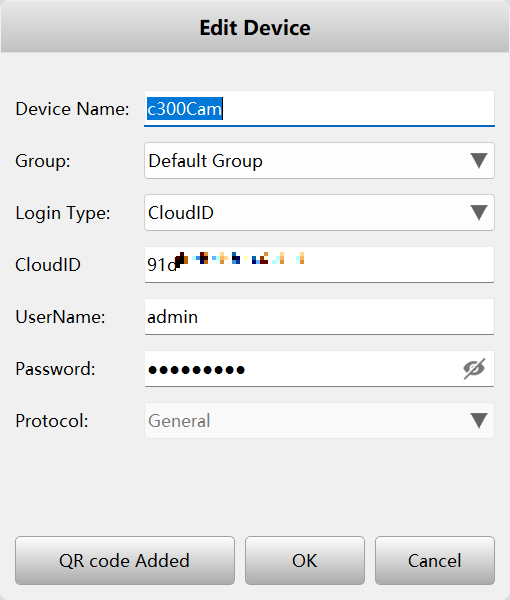Click the Protocol dropdown arrow
The width and height of the screenshot is (510, 600).
point(479,421)
